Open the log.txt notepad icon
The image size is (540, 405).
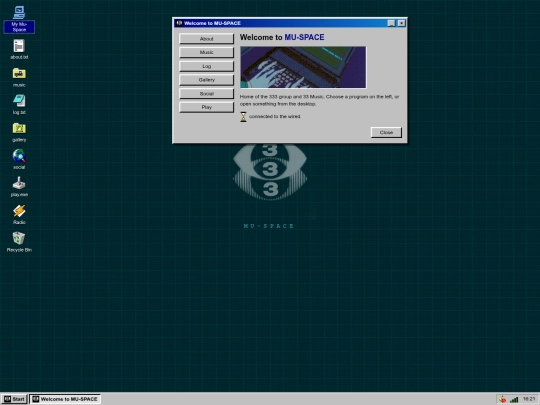(19, 104)
